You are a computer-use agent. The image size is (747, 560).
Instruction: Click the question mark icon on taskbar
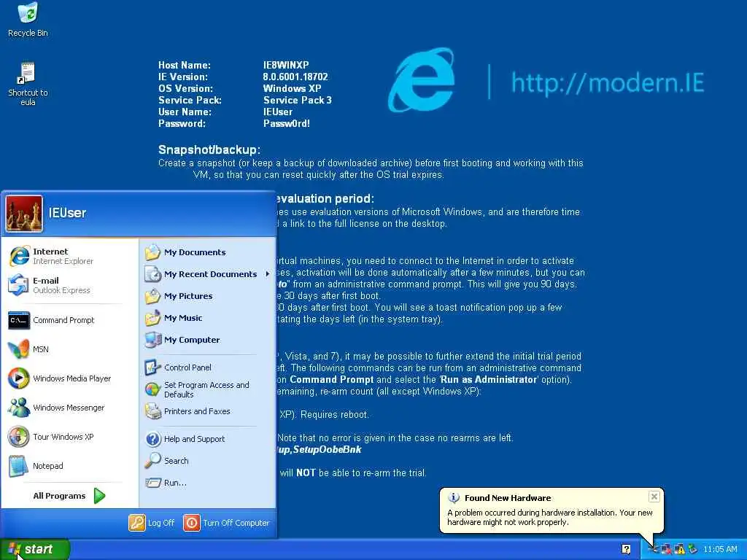(627, 549)
